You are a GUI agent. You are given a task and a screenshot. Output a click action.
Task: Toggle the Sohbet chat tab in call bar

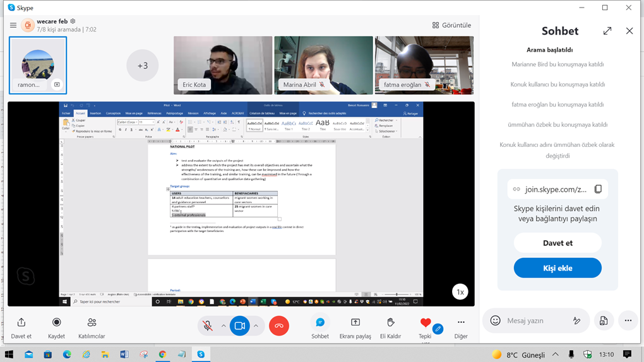pyautogui.click(x=320, y=323)
